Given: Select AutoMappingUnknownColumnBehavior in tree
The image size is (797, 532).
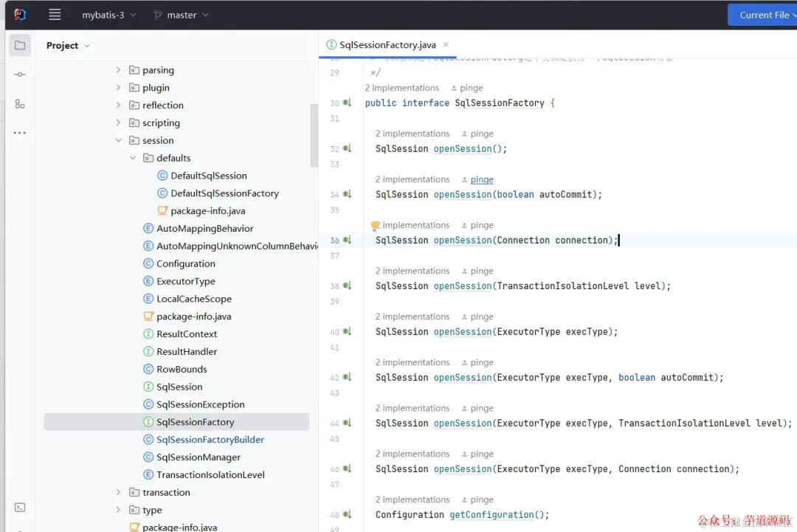Looking at the screenshot, I should click(237, 246).
